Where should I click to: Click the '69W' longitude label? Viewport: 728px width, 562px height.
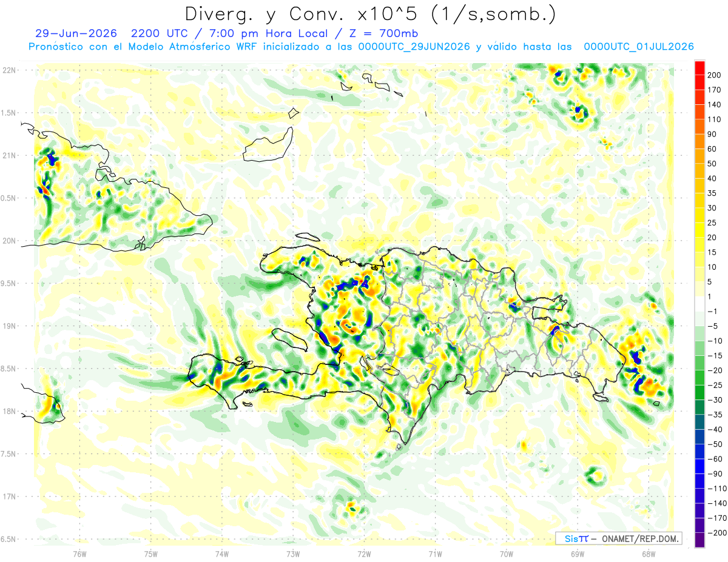[x=577, y=554]
